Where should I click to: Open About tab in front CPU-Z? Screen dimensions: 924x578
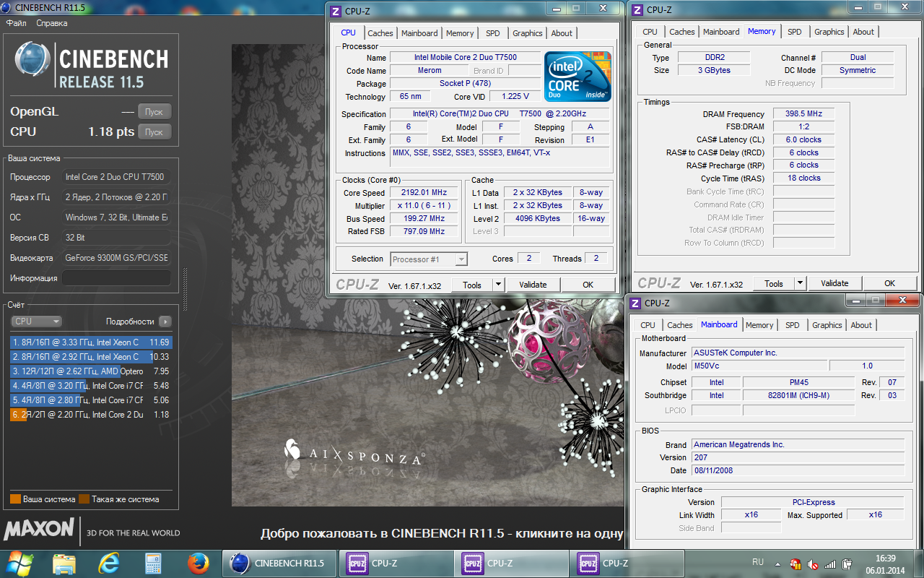click(x=562, y=33)
